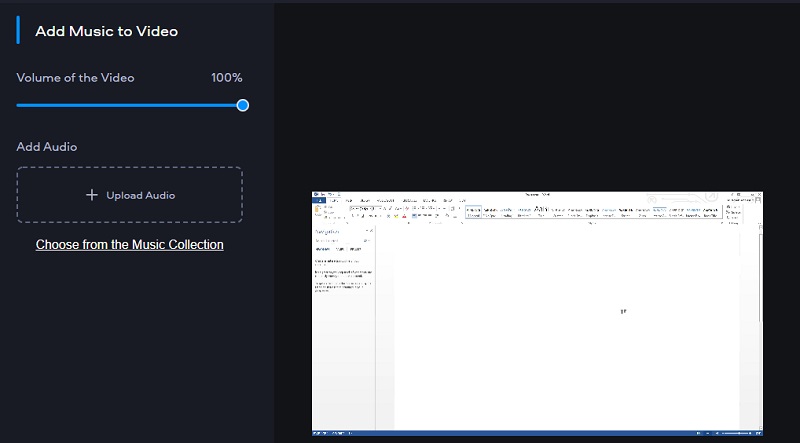The width and height of the screenshot is (800, 443).
Task: Click the middle of the volume slider track
Action: coord(129,105)
